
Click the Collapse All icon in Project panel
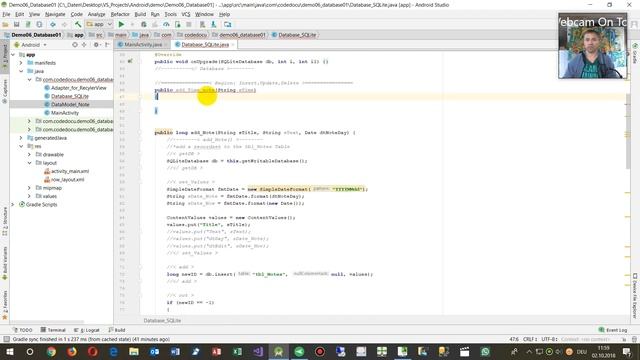[84, 45]
